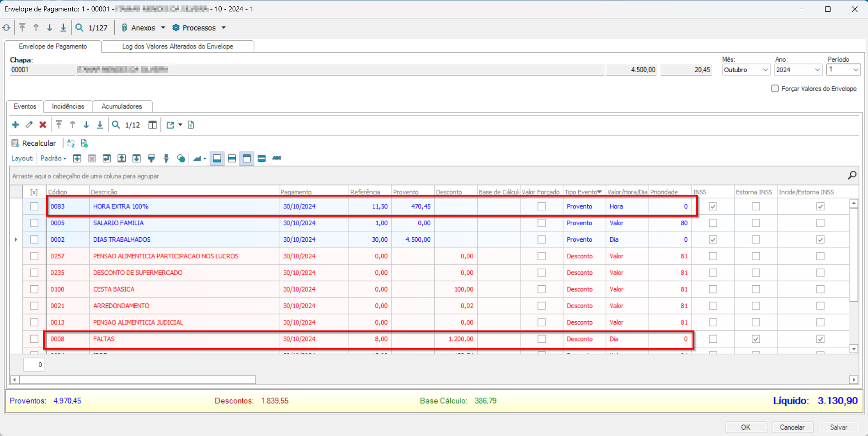Check INSS checkbox for SALARIO FAMILIA row

713,223
